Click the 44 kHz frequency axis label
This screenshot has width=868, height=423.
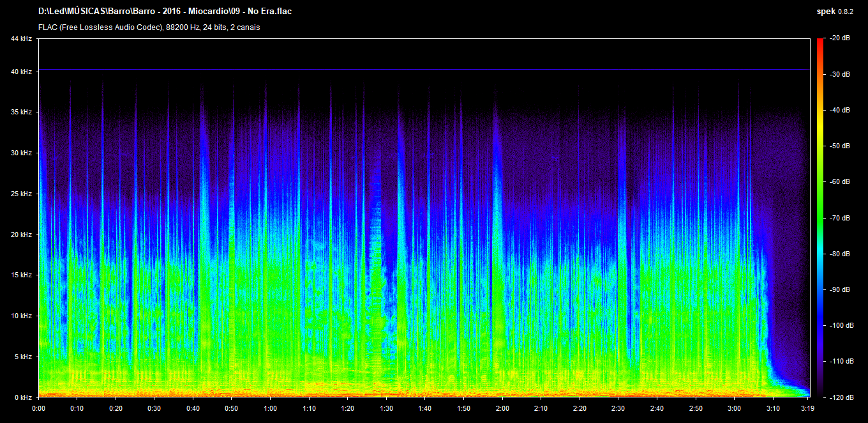pos(21,39)
